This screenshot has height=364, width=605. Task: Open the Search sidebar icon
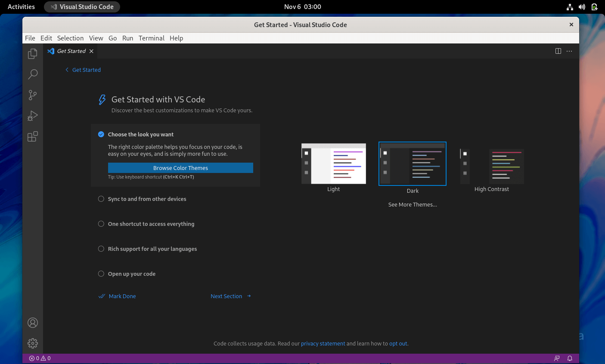click(32, 74)
